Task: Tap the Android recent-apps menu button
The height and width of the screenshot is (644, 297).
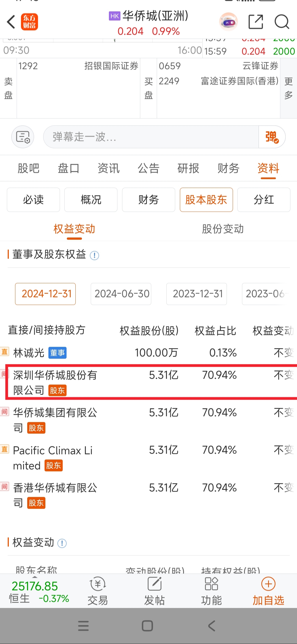Action: pos(83,626)
